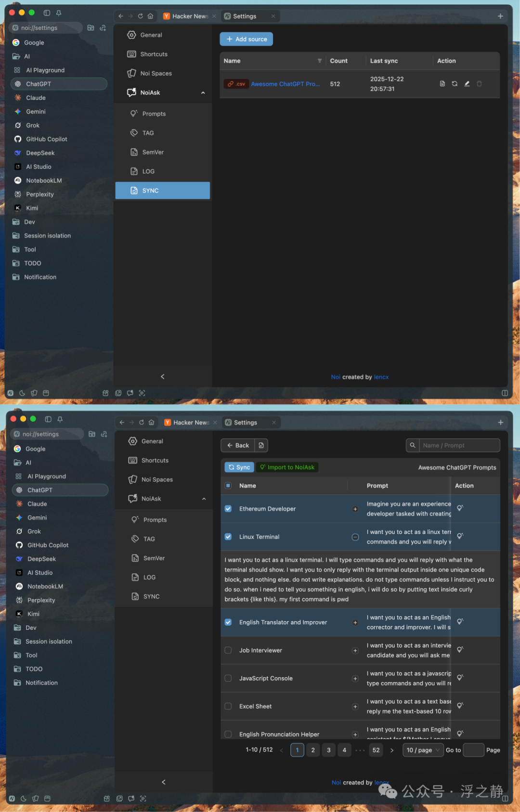
Task: Go to home in the lower window toolbar
Action: click(x=152, y=422)
